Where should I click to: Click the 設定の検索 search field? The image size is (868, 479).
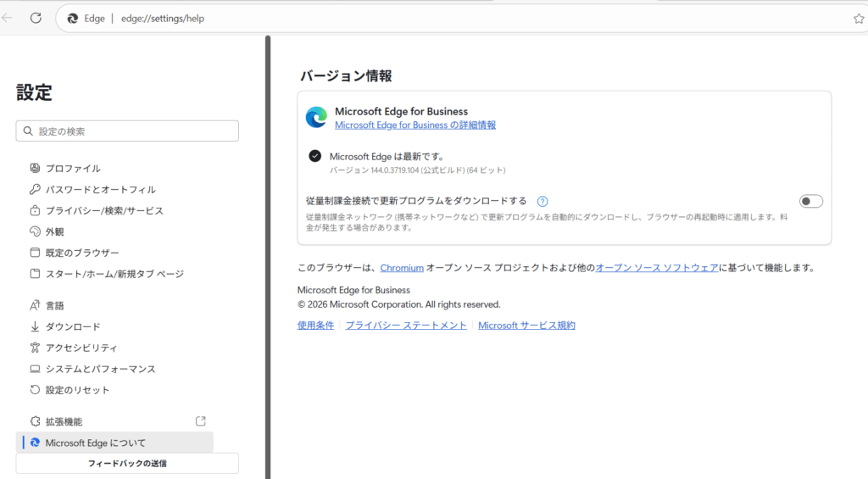(x=127, y=131)
